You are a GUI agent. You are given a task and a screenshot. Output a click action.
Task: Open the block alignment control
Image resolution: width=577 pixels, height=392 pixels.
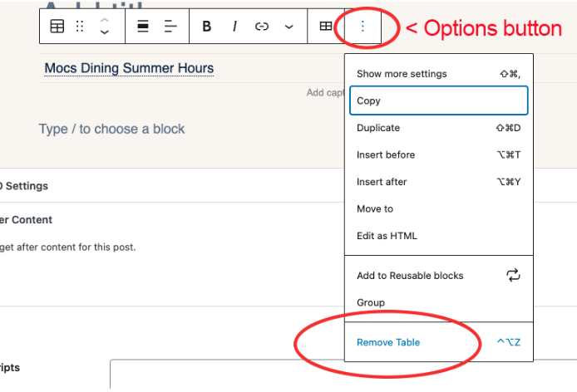click(143, 27)
